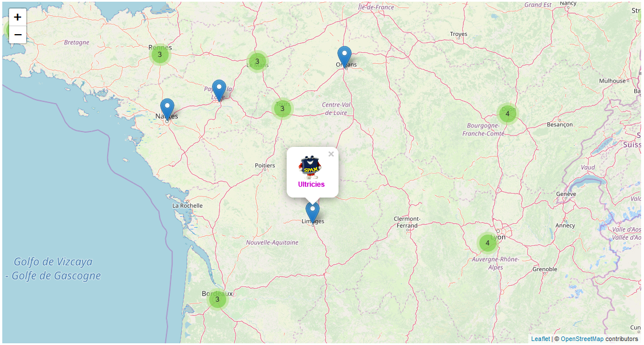
Task: Open the Ultricies link in popup
Action: click(311, 184)
